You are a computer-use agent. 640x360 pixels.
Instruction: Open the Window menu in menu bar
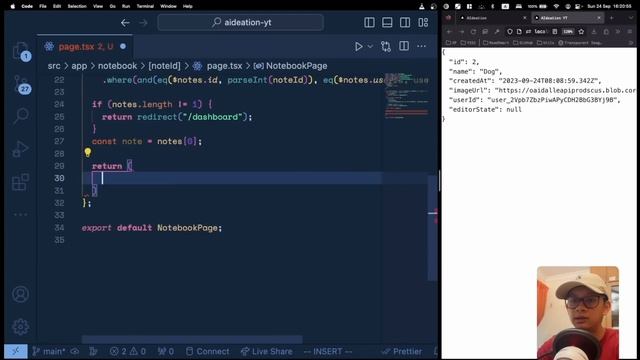[168, 6]
